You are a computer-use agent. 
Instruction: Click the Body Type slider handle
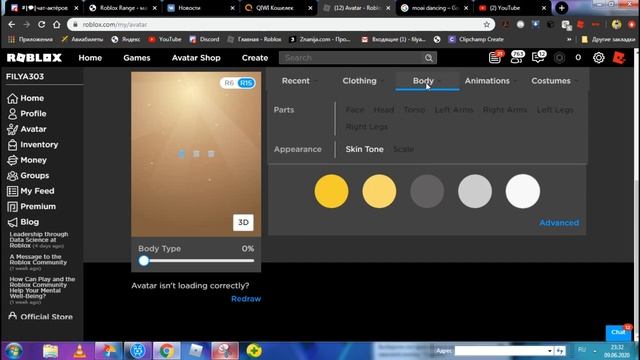pos(144,261)
